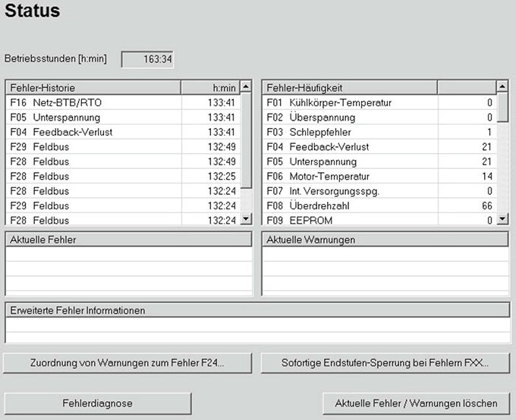Click the Betriebsstunden value field
This screenshot has width=516, height=420.
147,58
